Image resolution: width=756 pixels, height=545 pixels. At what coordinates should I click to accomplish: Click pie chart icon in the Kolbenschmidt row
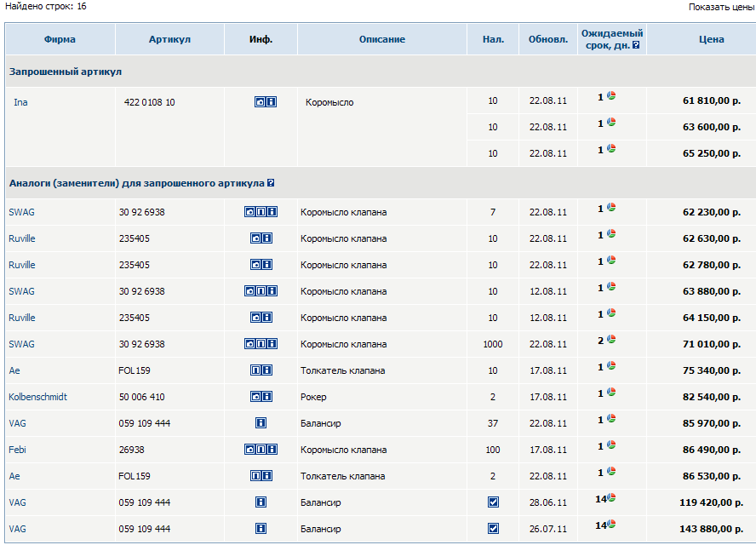point(611,393)
